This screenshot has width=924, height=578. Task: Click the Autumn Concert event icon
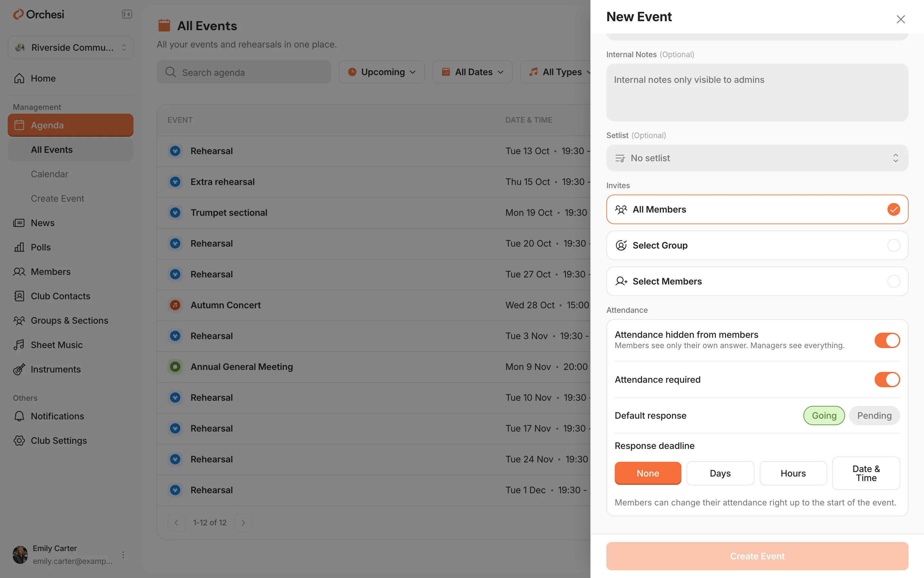(x=175, y=305)
